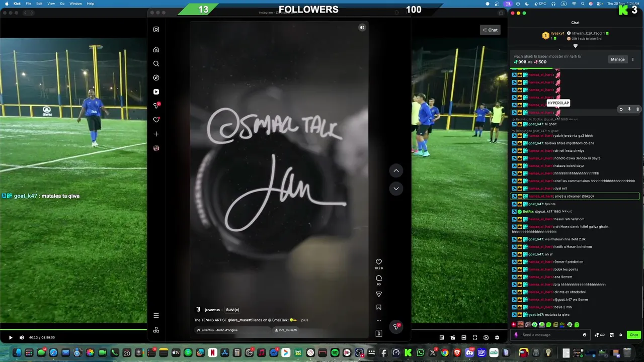Open picture-in-picture on Kick player

442,337
